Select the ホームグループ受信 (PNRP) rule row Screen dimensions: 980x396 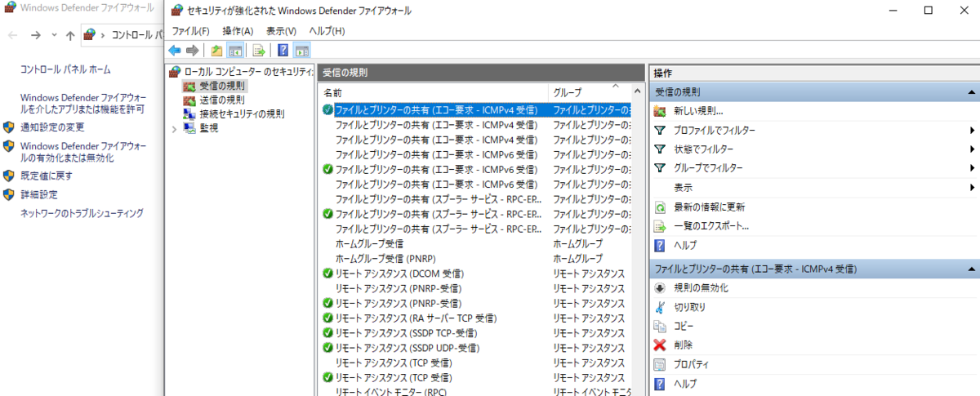[x=475, y=258]
